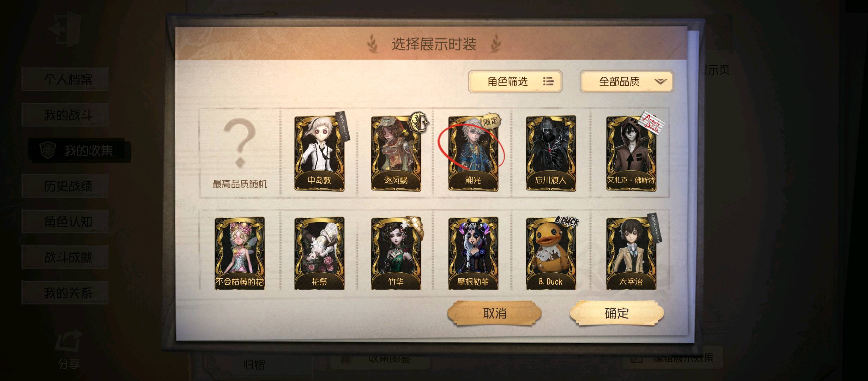
Task: Open the 我的收集 sidebar tab
Action: 80,151
